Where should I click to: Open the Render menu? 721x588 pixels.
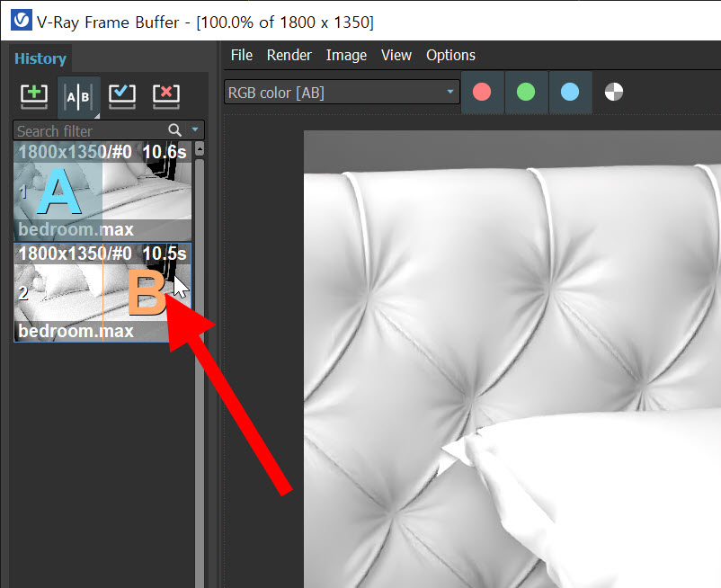tap(289, 55)
